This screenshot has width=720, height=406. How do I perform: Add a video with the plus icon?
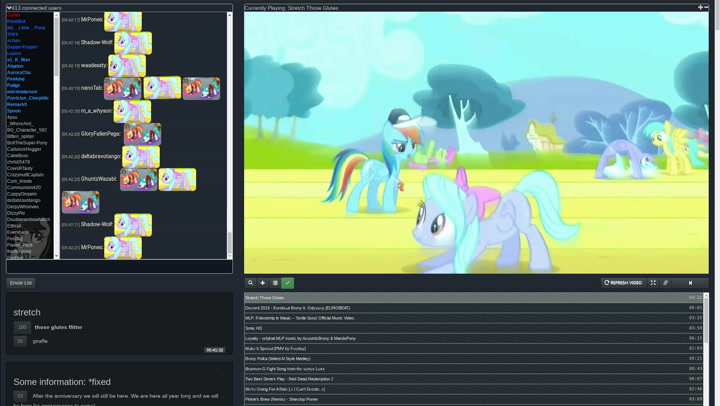tap(263, 283)
